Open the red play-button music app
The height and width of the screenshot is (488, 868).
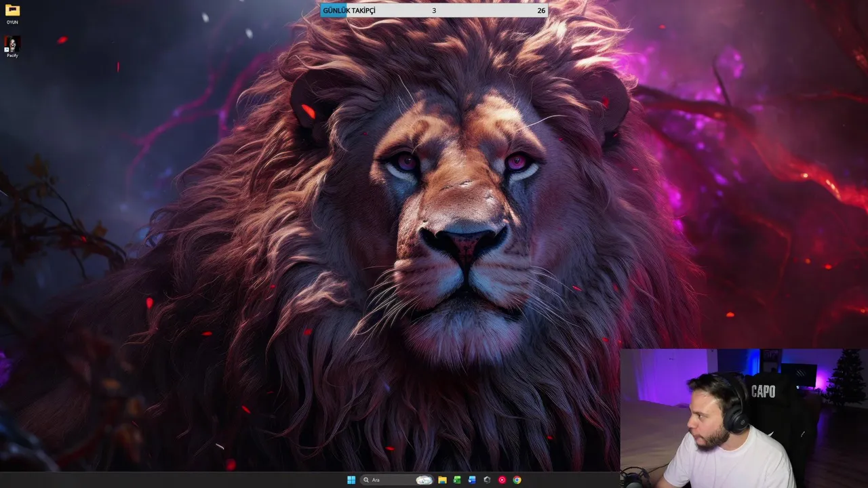click(502, 480)
